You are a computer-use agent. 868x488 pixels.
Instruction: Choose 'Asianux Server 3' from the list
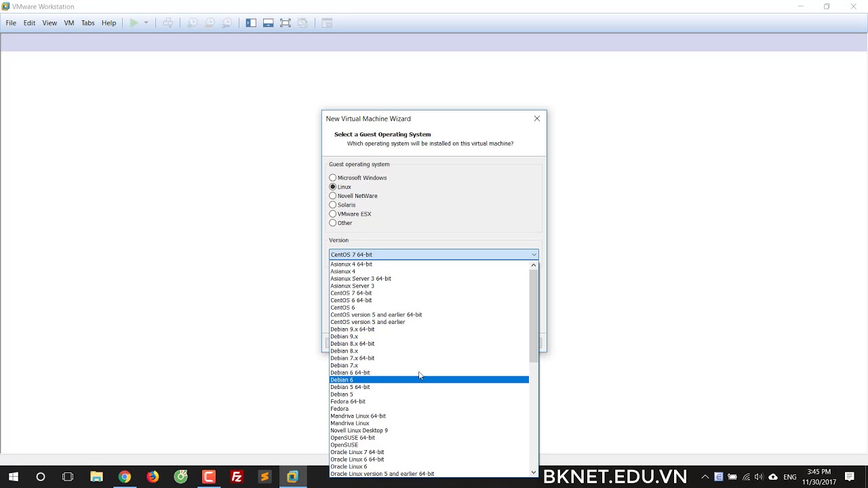coord(429,286)
